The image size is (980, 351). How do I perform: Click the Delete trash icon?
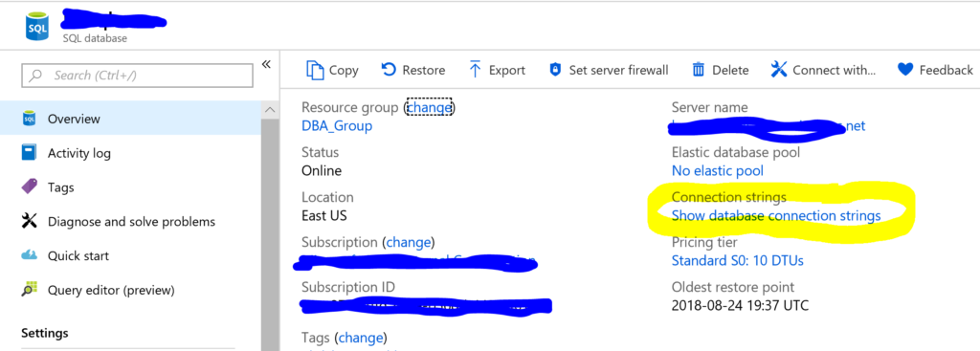point(698,70)
